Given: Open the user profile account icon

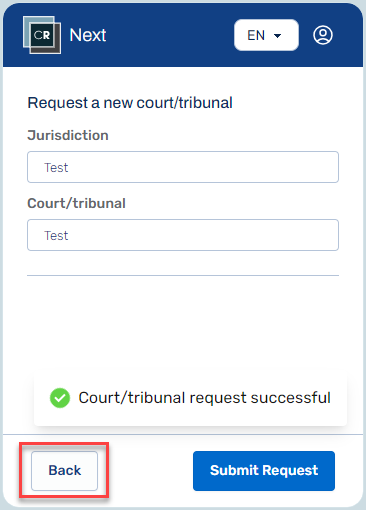Looking at the screenshot, I should 323,35.
